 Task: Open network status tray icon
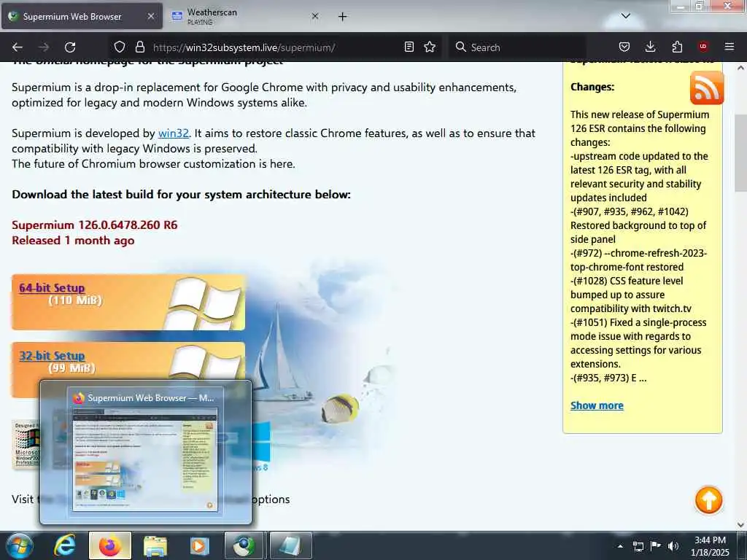pyautogui.click(x=638, y=546)
